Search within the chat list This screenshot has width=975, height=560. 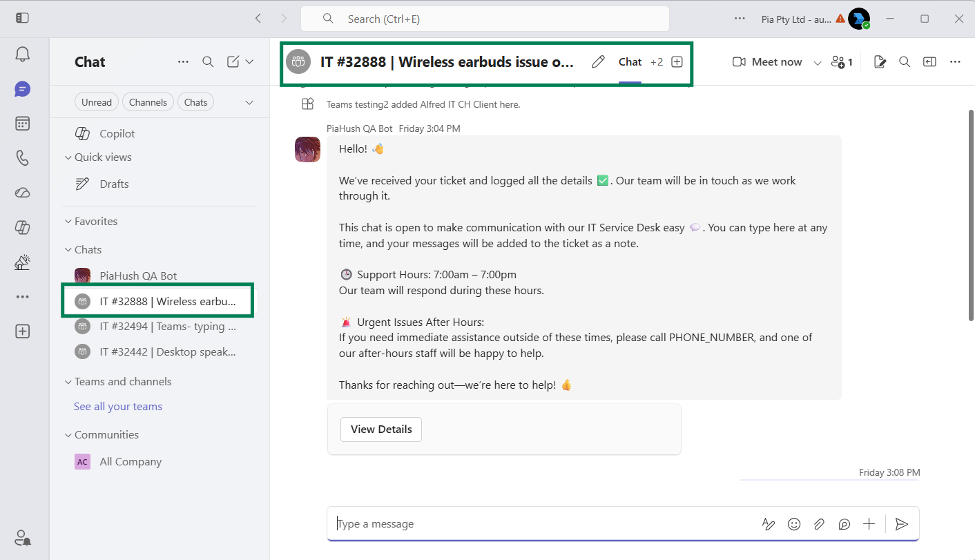pyautogui.click(x=208, y=61)
